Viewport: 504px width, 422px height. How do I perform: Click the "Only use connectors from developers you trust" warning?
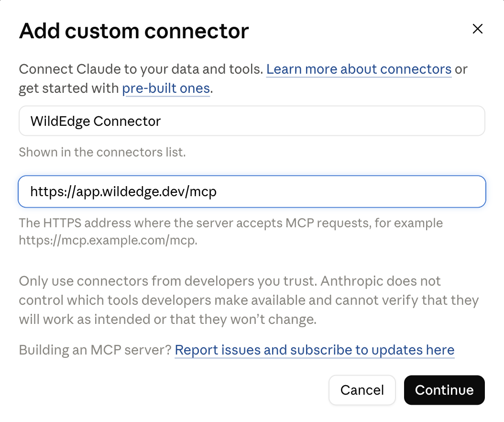(249, 300)
